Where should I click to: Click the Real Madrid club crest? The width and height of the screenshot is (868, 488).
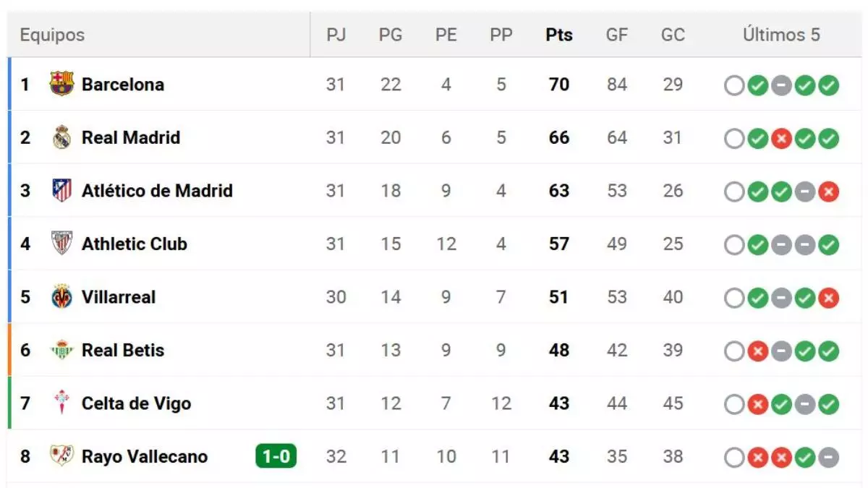(x=61, y=137)
